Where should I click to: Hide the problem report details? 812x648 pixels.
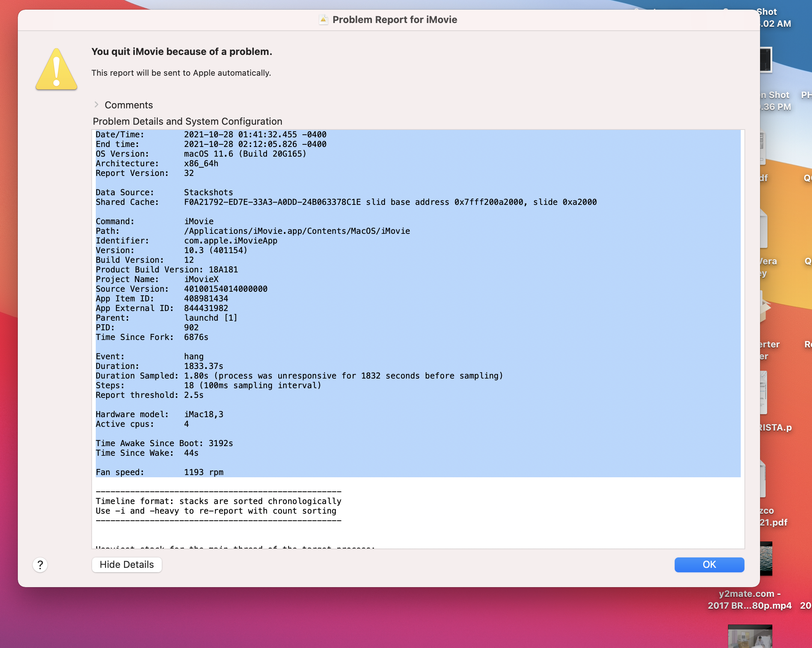tap(127, 564)
